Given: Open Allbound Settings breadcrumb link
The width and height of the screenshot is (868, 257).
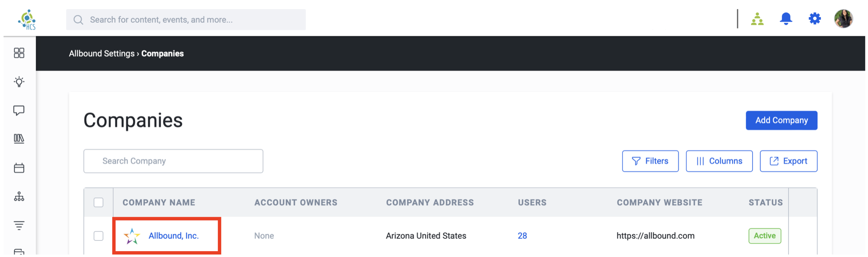Looking at the screenshot, I should click(x=101, y=54).
